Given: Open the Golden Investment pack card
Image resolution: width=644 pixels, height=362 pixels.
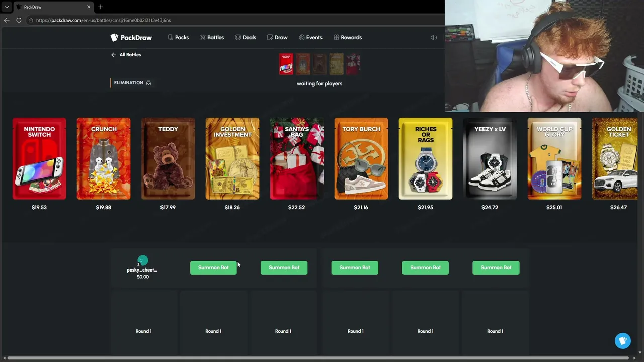Looking at the screenshot, I should tap(232, 158).
